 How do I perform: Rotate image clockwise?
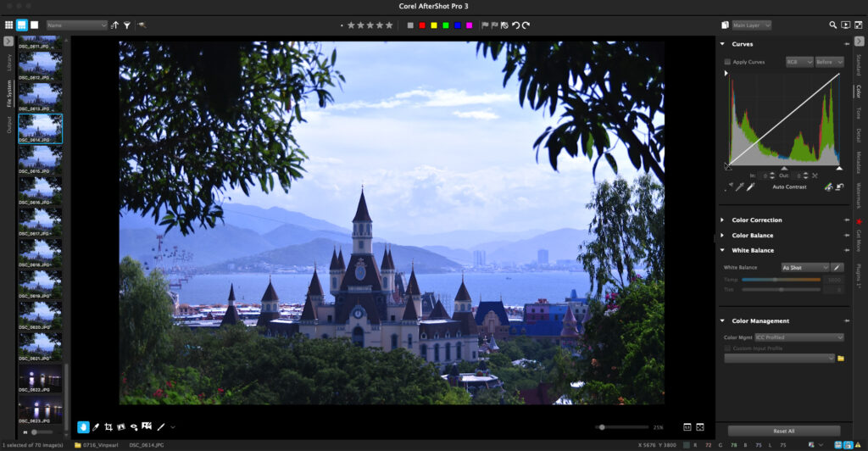click(x=526, y=25)
